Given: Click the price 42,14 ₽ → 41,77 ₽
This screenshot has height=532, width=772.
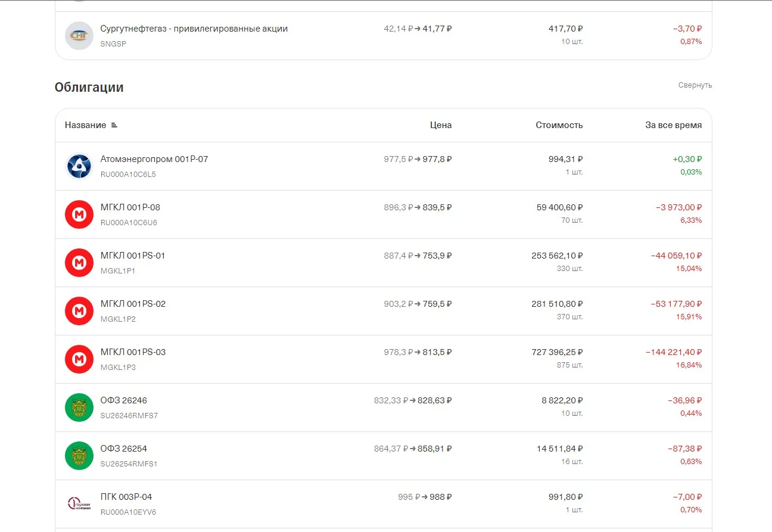Looking at the screenshot, I should [418, 29].
